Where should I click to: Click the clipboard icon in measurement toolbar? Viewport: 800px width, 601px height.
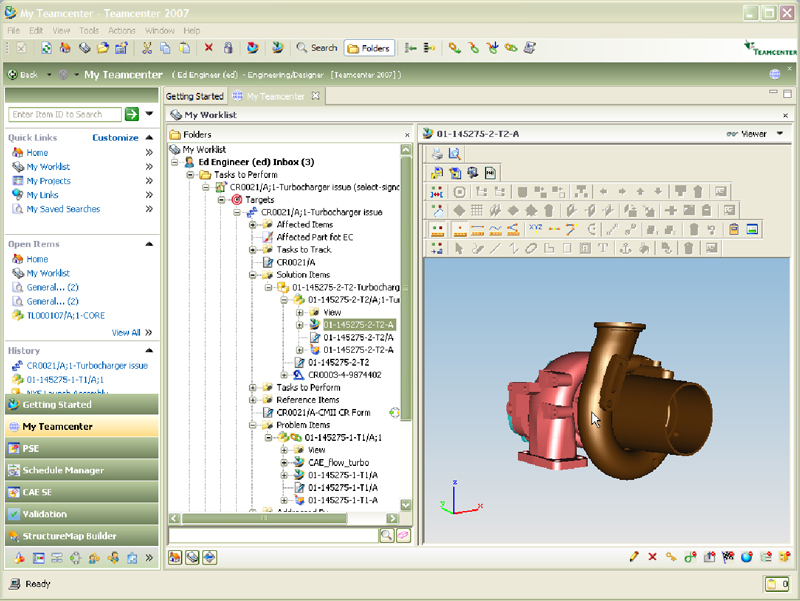click(x=734, y=229)
